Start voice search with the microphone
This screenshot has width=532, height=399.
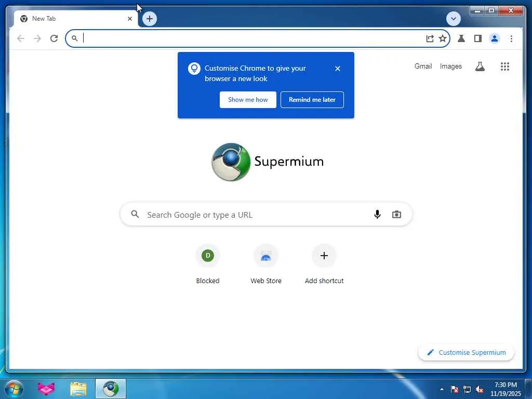click(377, 215)
